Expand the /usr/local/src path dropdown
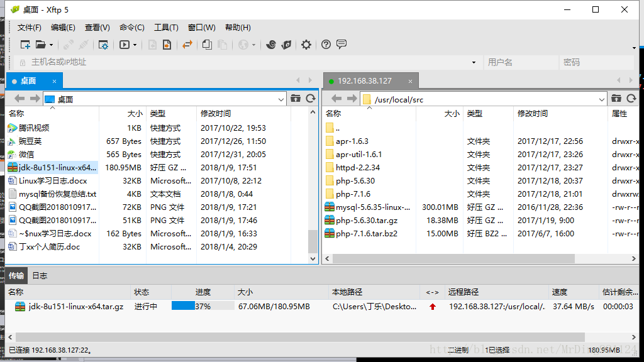Screen dimensions: 644x362 pos(602,99)
